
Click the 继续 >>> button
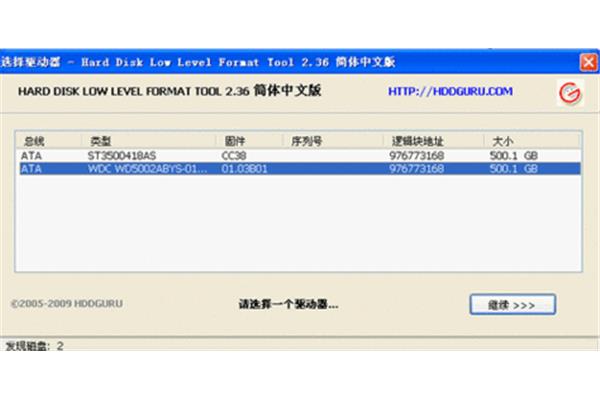click(x=512, y=305)
